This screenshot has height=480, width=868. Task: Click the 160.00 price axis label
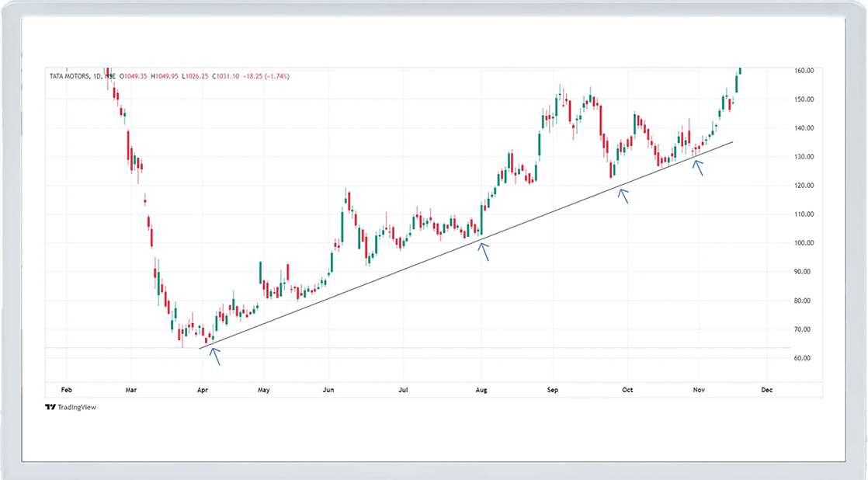(804, 71)
